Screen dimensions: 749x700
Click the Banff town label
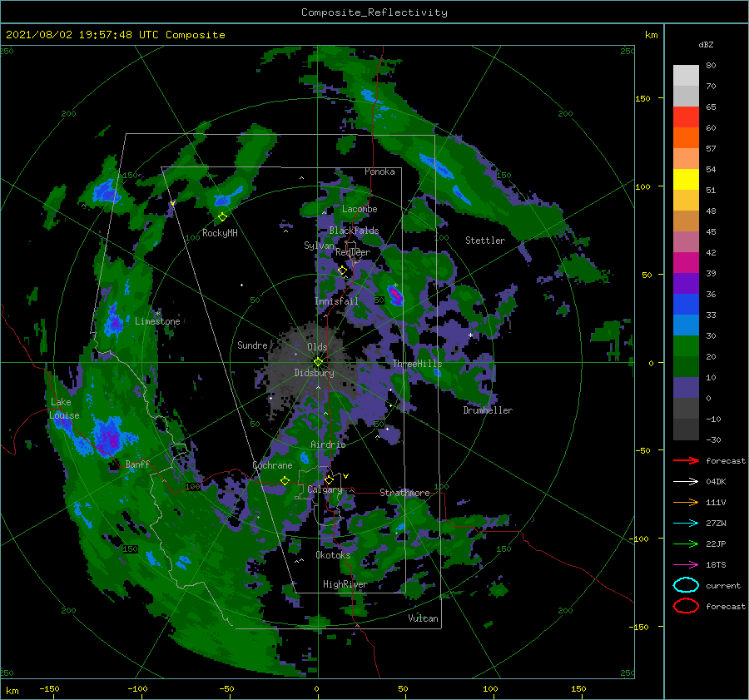pyautogui.click(x=137, y=464)
